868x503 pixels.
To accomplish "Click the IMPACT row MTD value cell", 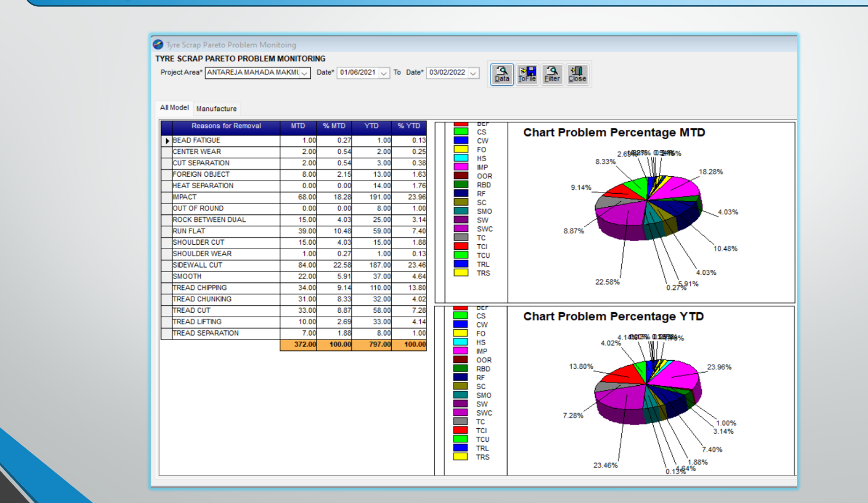I will point(298,197).
